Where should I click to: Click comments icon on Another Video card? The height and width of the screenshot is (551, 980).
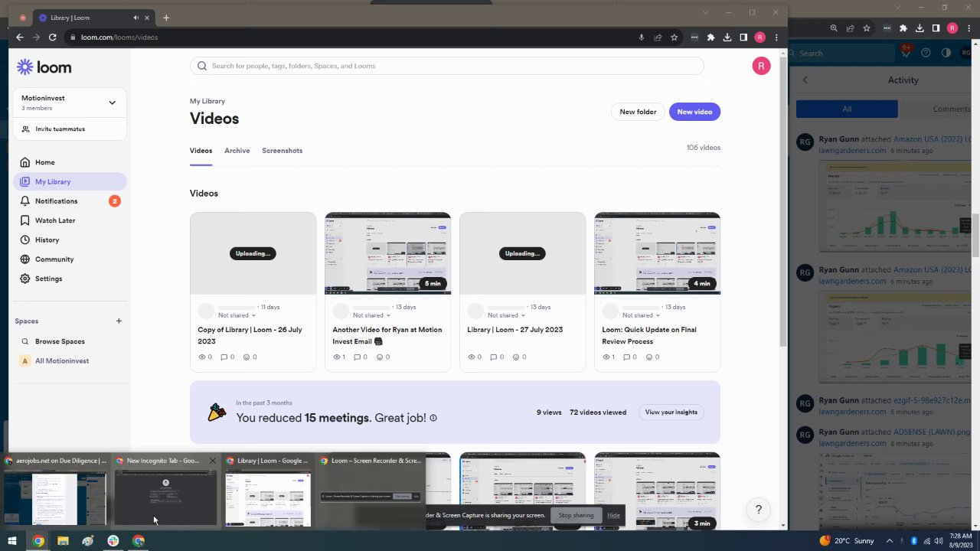click(x=357, y=357)
